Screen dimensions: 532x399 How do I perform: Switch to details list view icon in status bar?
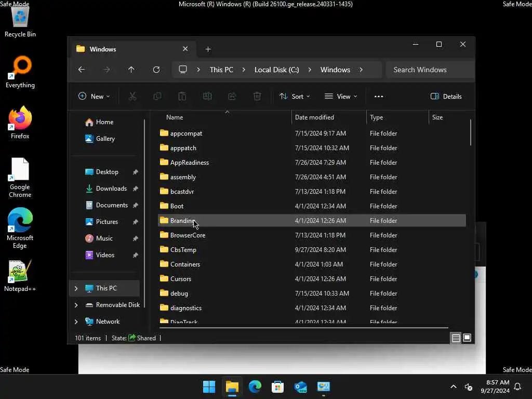pos(456,338)
